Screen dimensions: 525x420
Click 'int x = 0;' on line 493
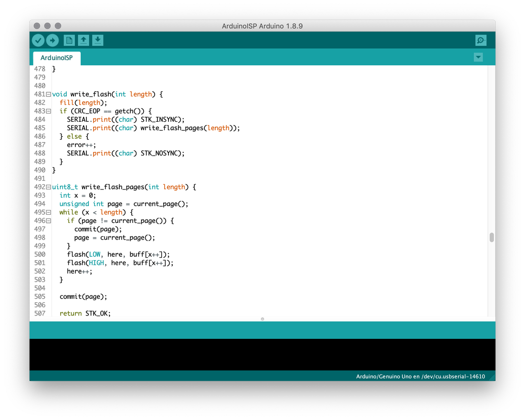(x=78, y=196)
